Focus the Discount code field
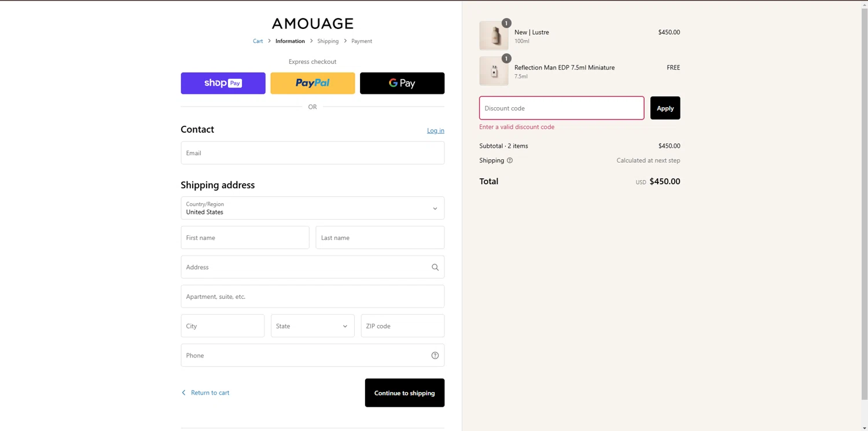This screenshot has width=868, height=431. pyautogui.click(x=561, y=108)
